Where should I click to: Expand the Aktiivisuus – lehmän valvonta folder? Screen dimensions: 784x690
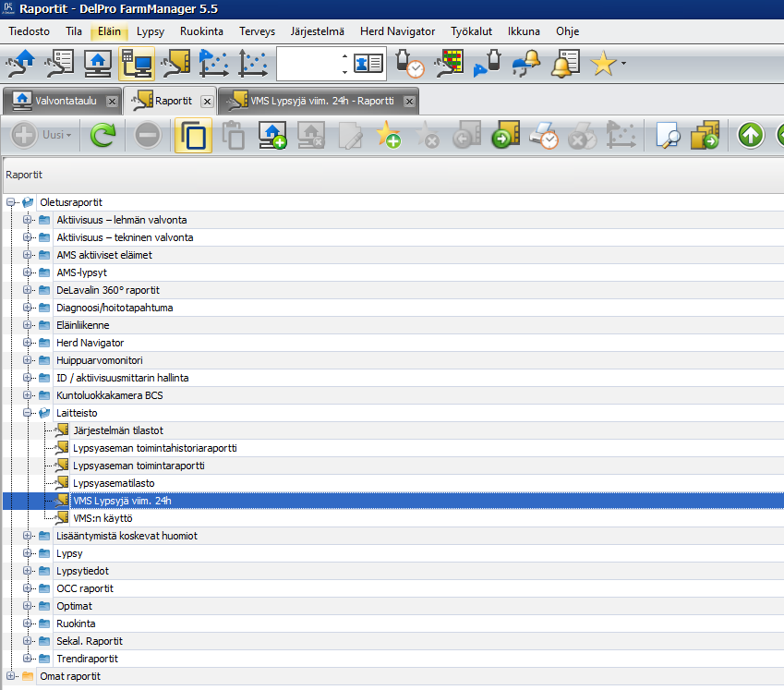pos(27,220)
